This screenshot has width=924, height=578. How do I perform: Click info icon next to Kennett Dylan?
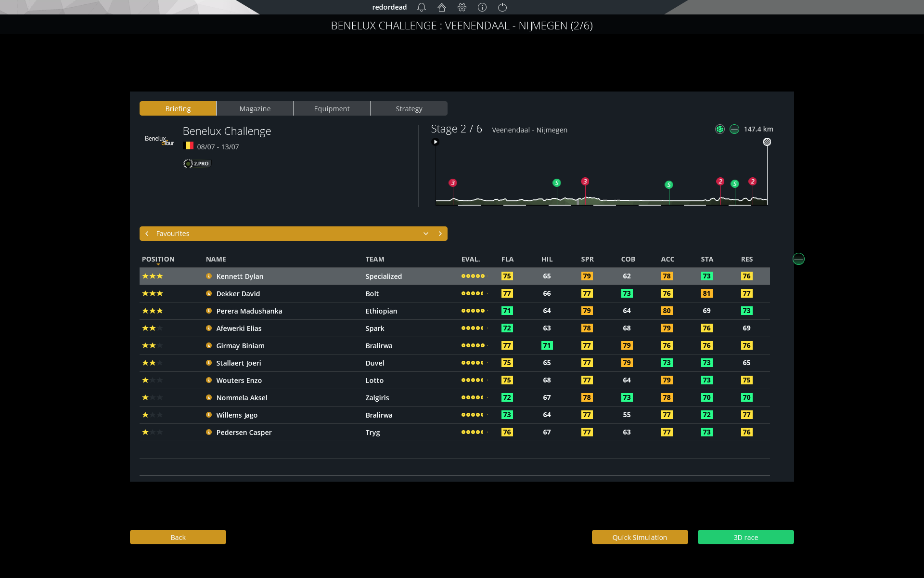pos(209,276)
